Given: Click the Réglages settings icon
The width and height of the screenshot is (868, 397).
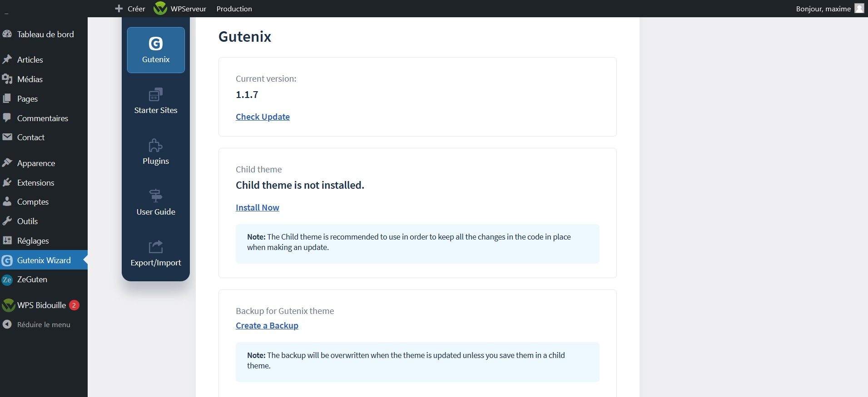Looking at the screenshot, I should (7, 240).
